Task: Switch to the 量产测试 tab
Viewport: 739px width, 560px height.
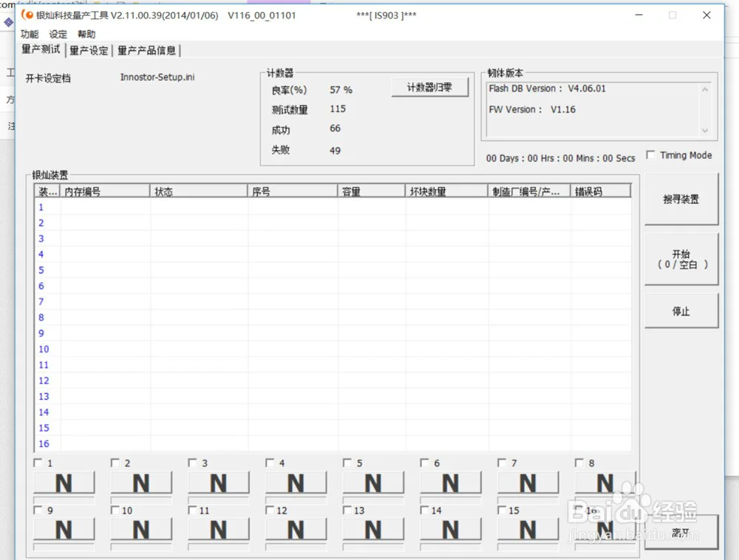Action: pos(41,49)
